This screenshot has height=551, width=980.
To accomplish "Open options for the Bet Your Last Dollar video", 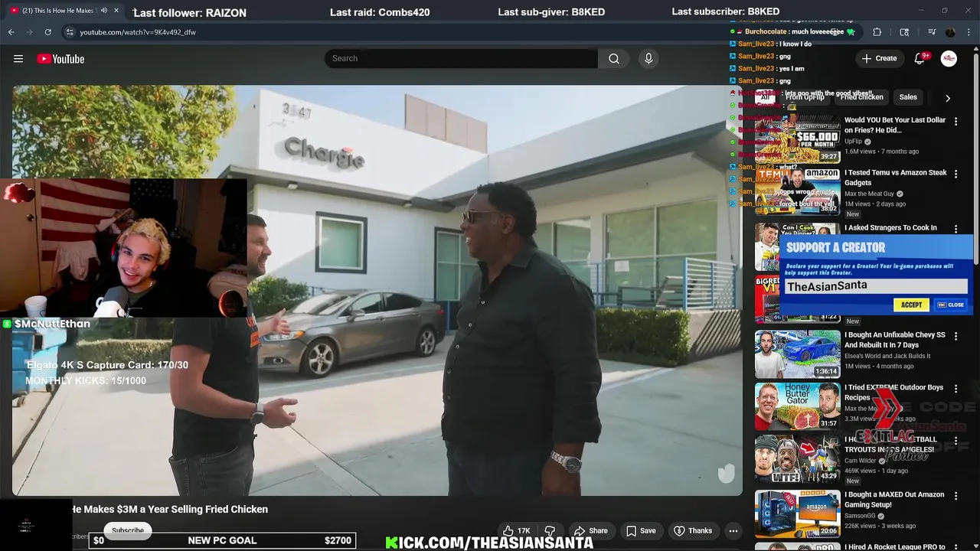I will [x=955, y=121].
